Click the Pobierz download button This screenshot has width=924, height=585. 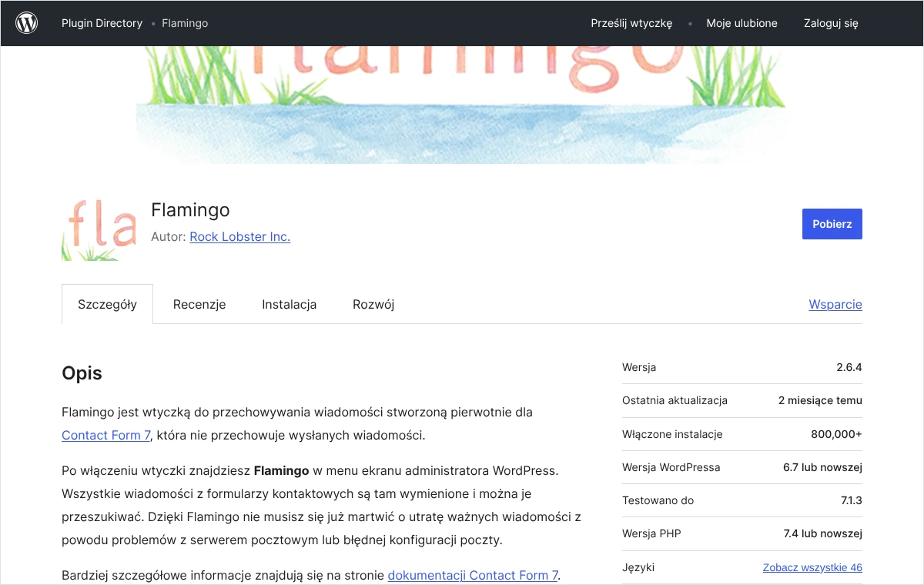(832, 224)
